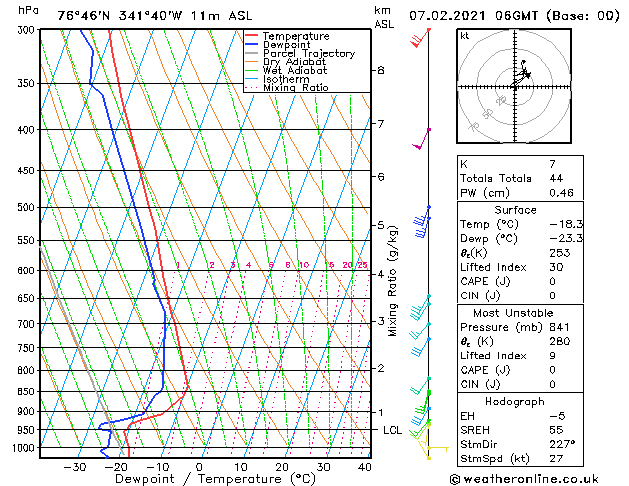The height and width of the screenshot is (486, 629).
Task: Click the Totals Totals row
Action: click(515, 177)
